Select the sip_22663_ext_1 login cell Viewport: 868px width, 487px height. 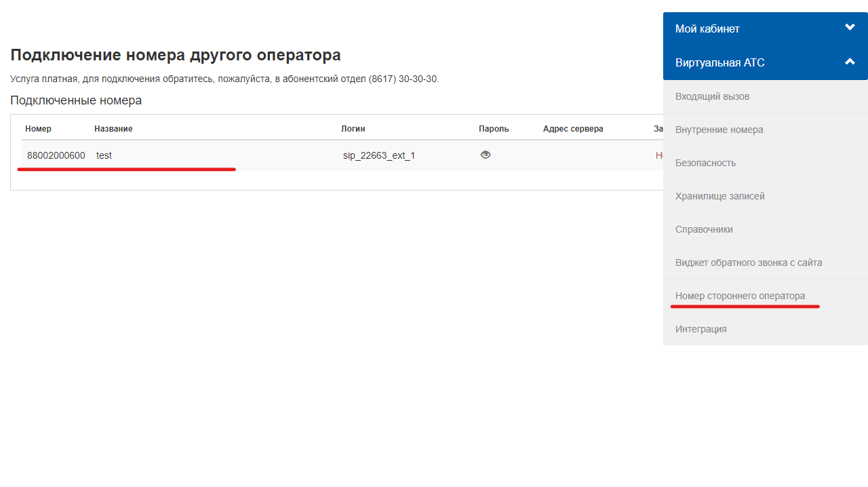379,155
